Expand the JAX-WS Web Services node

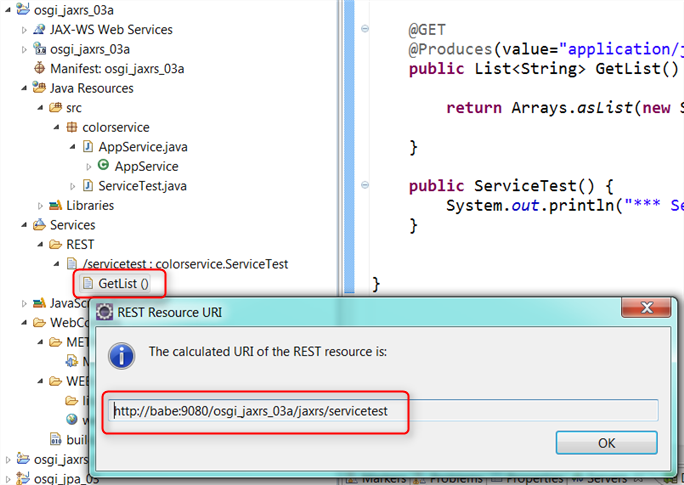(25, 30)
